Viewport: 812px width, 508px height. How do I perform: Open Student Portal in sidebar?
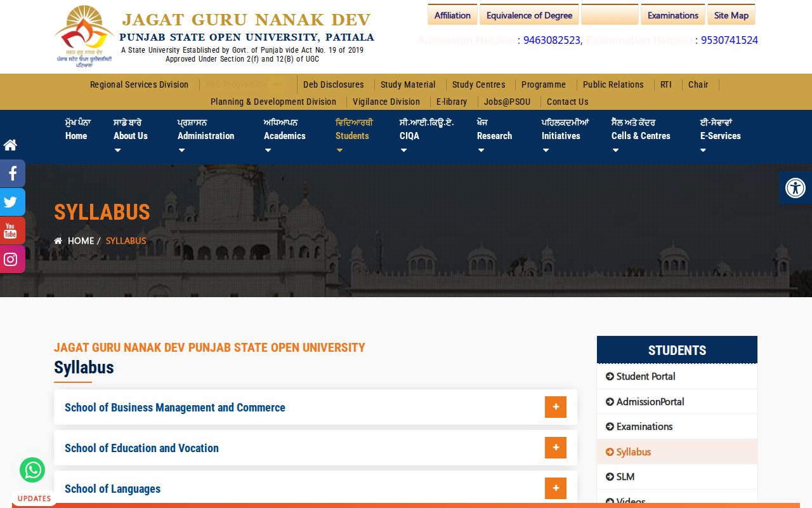677,377
